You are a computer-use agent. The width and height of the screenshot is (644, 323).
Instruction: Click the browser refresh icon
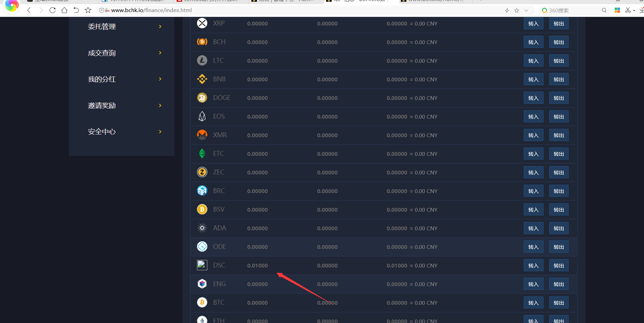pyautogui.click(x=52, y=10)
